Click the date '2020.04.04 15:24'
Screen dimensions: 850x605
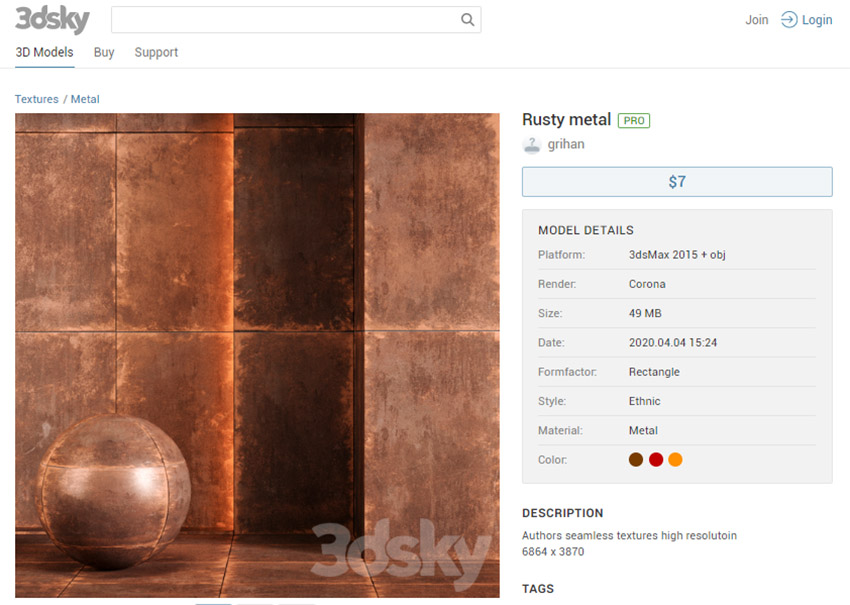tap(673, 343)
